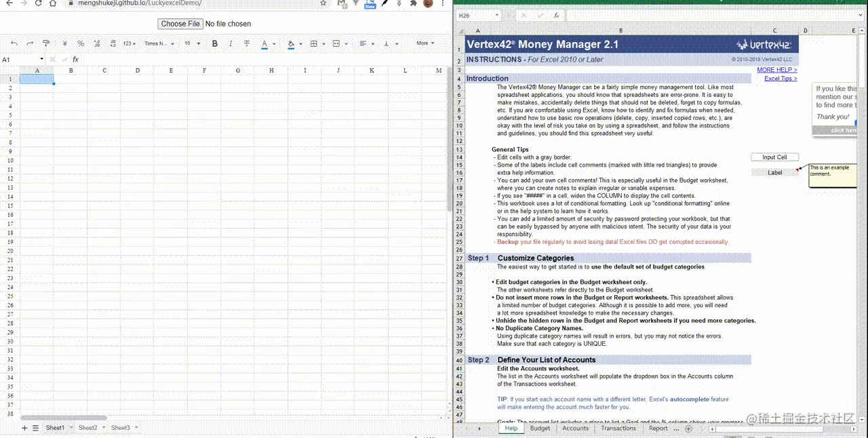
Task: Open Report sheet tab in Excel
Action: (x=658, y=429)
